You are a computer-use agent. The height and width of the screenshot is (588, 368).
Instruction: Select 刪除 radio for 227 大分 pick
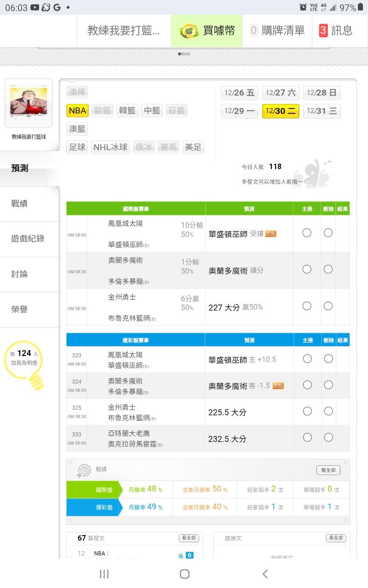click(328, 306)
